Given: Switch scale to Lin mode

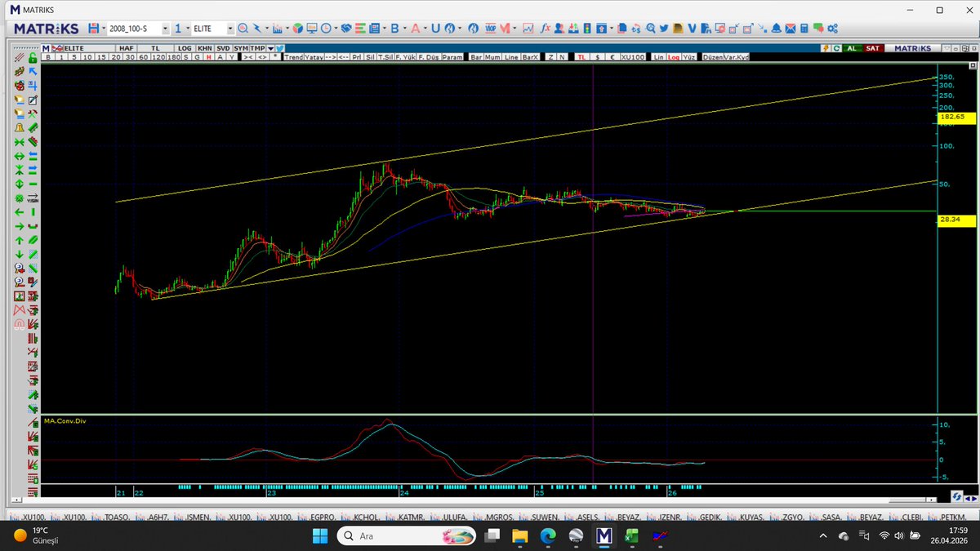Looking at the screenshot, I should pos(659,58).
